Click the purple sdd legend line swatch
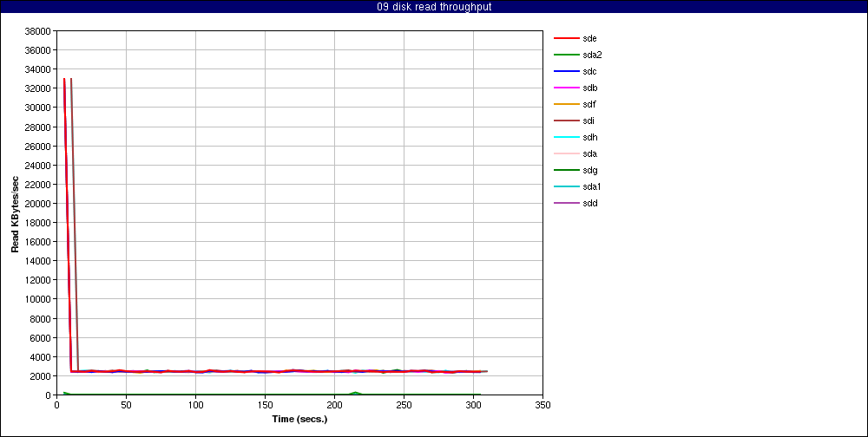Viewport: 868px width, 437px height. [566, 203]
